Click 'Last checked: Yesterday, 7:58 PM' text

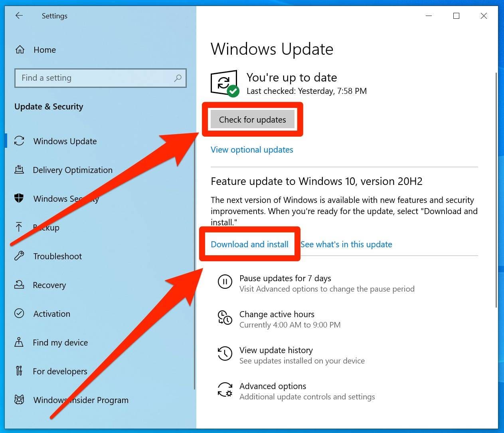point(306,91)
